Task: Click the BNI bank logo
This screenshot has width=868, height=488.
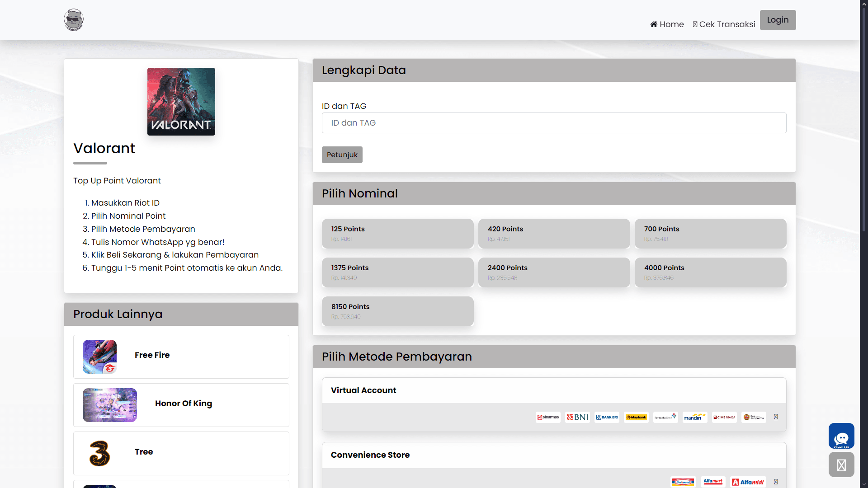Action: coord(577,417)
